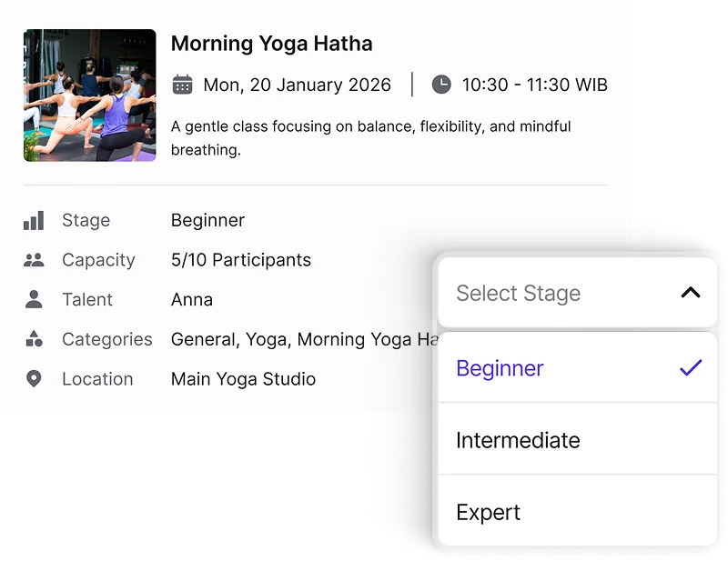Click the Main Yoga Studio location value
The width and height of the screenshot is (728, 561).
click(243, 379)
